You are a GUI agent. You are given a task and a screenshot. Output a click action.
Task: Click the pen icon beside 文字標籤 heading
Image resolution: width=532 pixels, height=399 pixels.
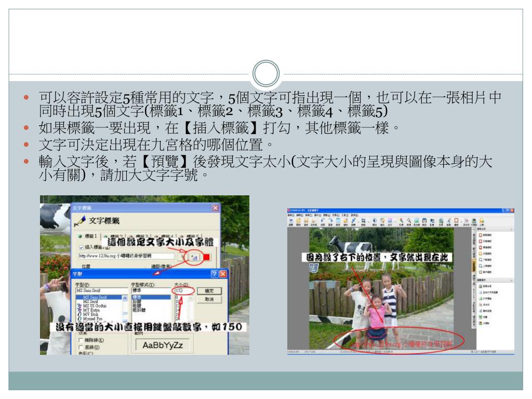click(80, 221)
